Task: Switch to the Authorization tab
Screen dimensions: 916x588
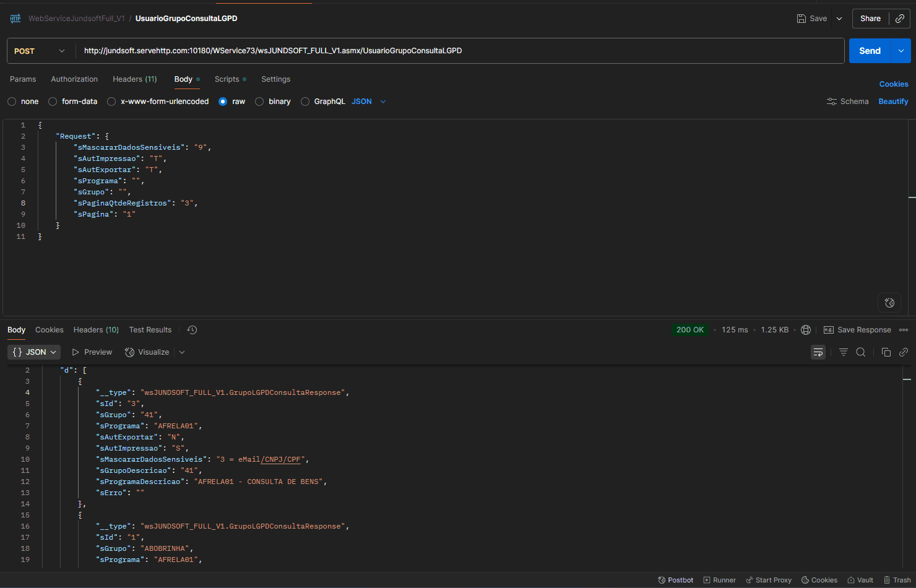Action: point(74,79)
